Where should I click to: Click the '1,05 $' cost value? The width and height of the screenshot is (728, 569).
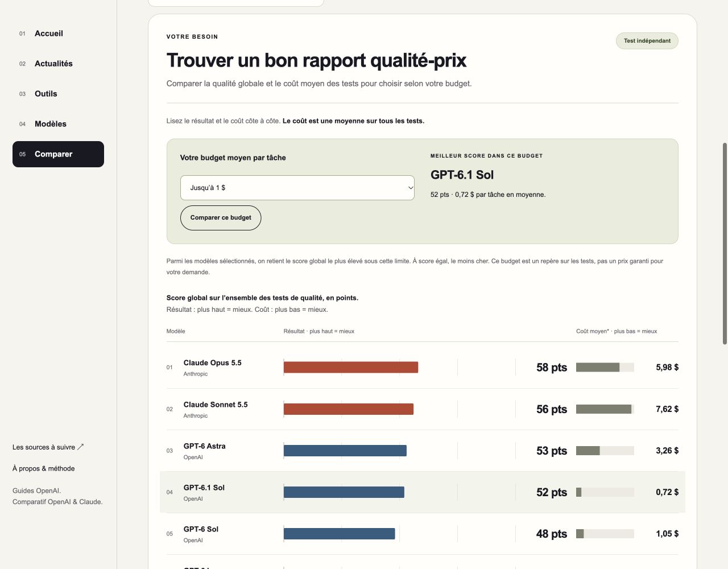[667, 534]
